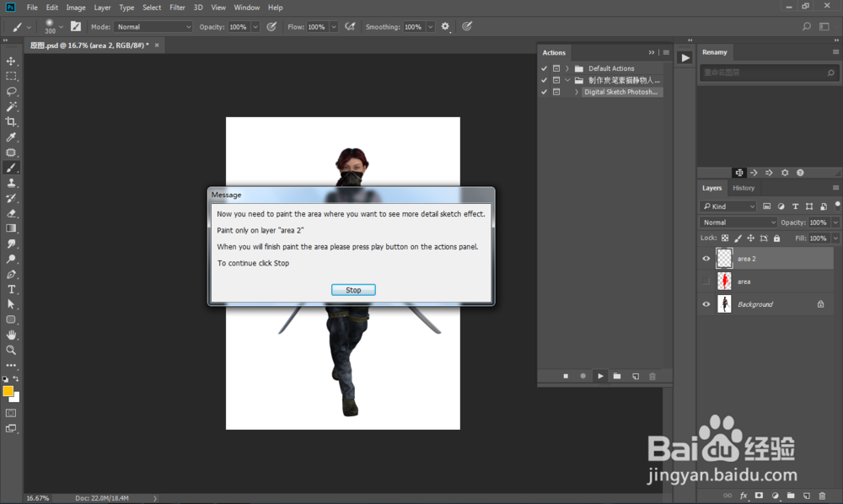Open layer blend mode Normal dropdown
This screenshot has height=504, width=843.
click(738, 223)
